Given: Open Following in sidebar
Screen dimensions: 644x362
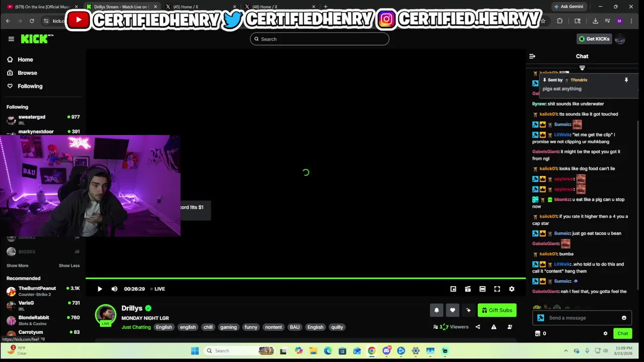Looking at the screenshot, I should click(x=25, y=86).
